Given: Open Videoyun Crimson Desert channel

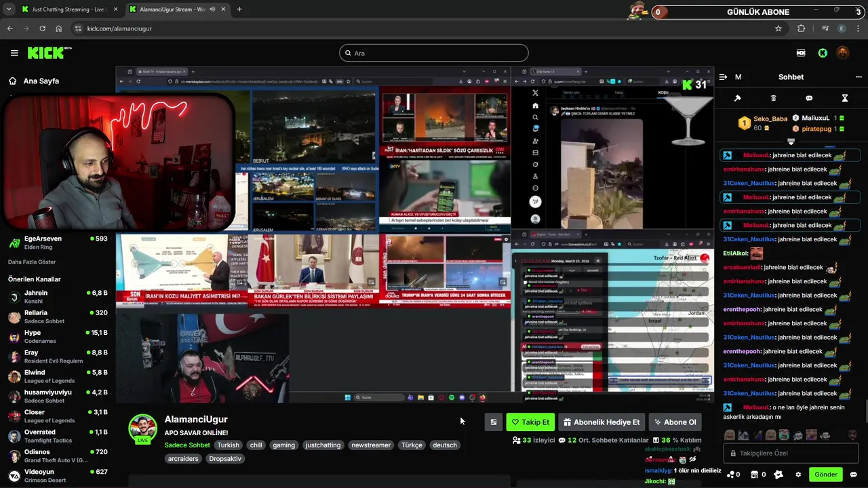Looking at the screenshot, I should (58, 476).
